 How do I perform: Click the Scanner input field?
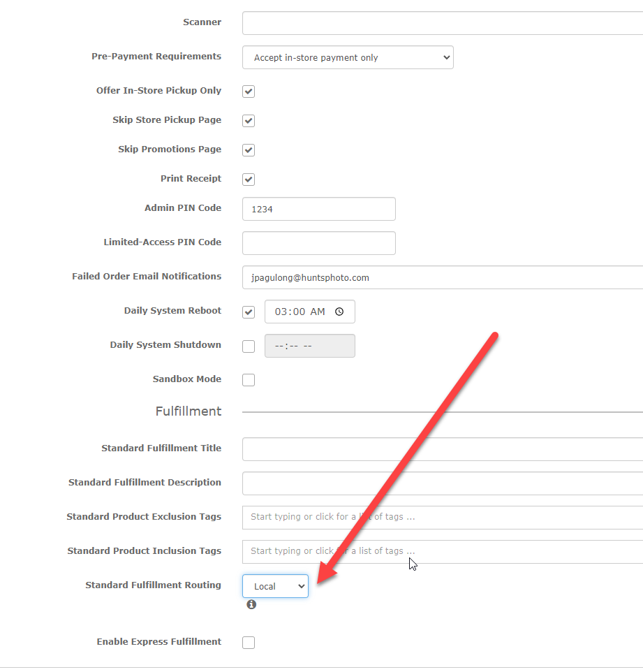(443, 23)
